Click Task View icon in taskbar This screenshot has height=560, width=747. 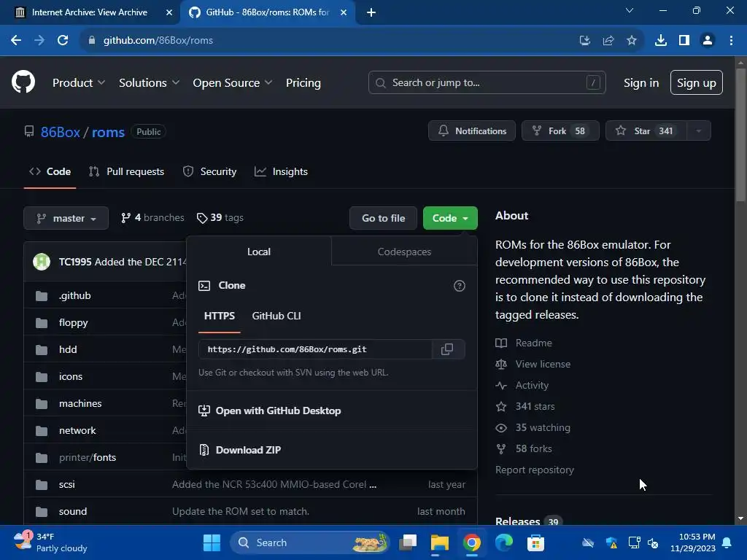408,542
